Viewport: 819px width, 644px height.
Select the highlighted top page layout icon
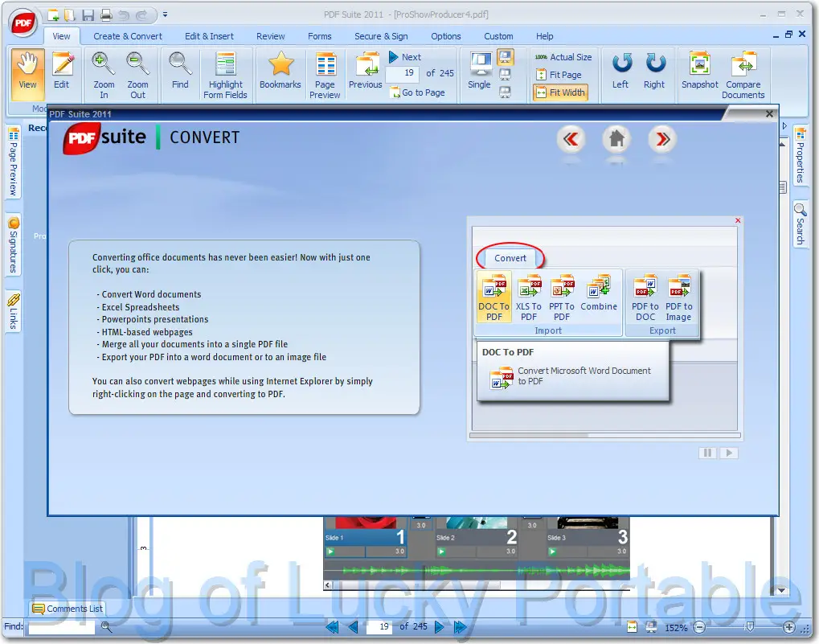tap(505, 56)
